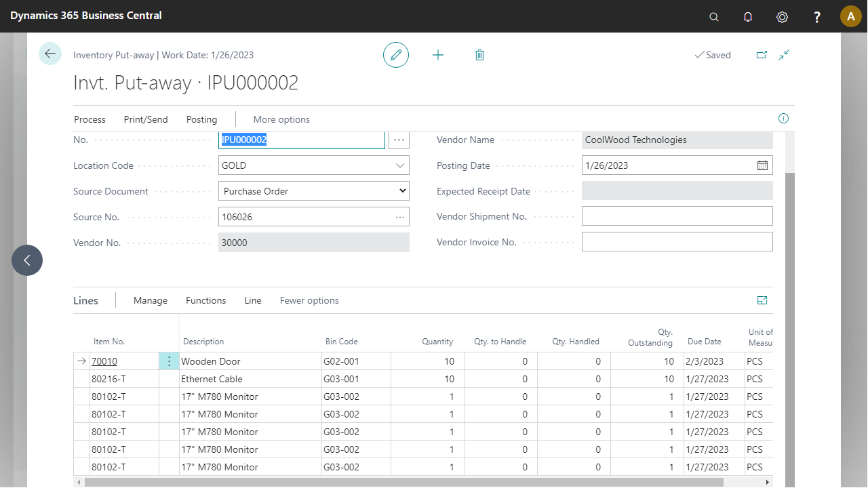
Task: Click the Vendor Invoice No. field
Action: pos(677,242)
